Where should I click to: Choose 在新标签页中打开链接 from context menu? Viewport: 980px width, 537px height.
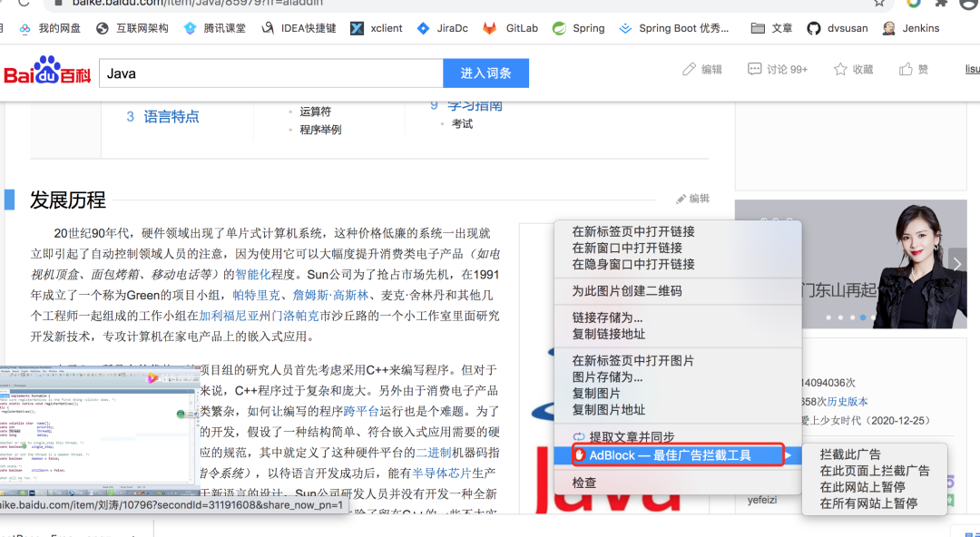pos(632,231)
